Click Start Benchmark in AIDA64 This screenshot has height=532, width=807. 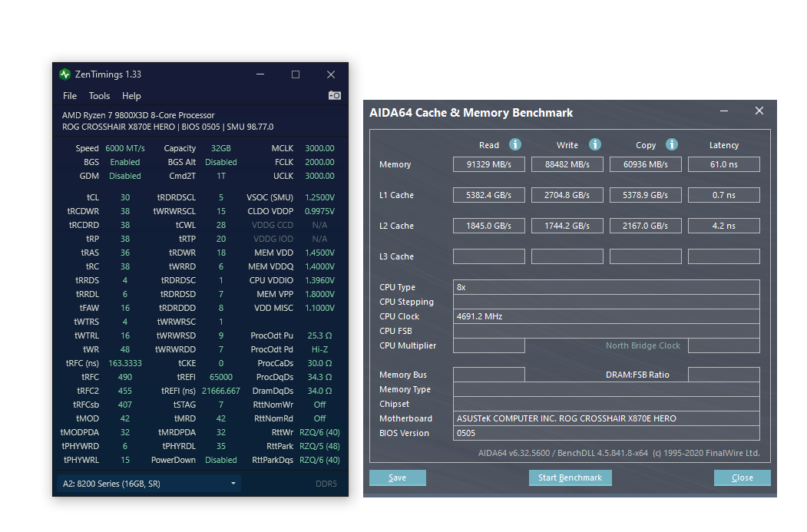coord(571,478)
